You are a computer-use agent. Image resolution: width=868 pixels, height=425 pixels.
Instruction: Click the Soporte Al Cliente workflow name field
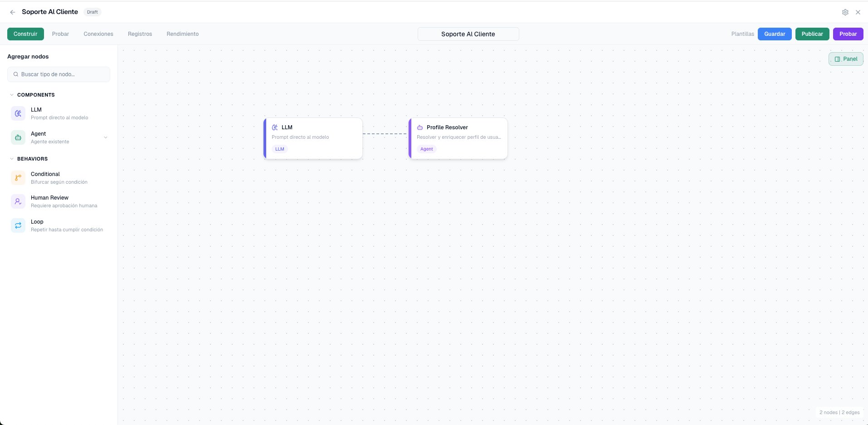(468, 34)
